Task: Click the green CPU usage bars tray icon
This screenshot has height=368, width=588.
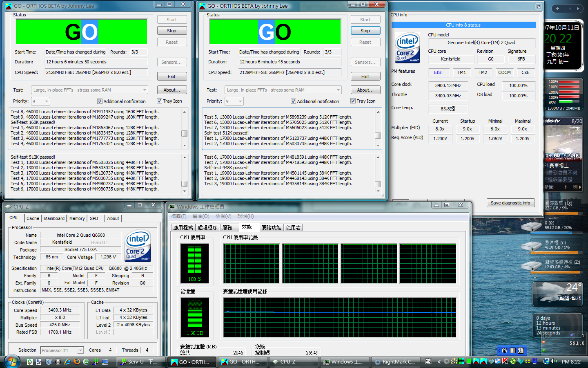Action: coord(461,361)
